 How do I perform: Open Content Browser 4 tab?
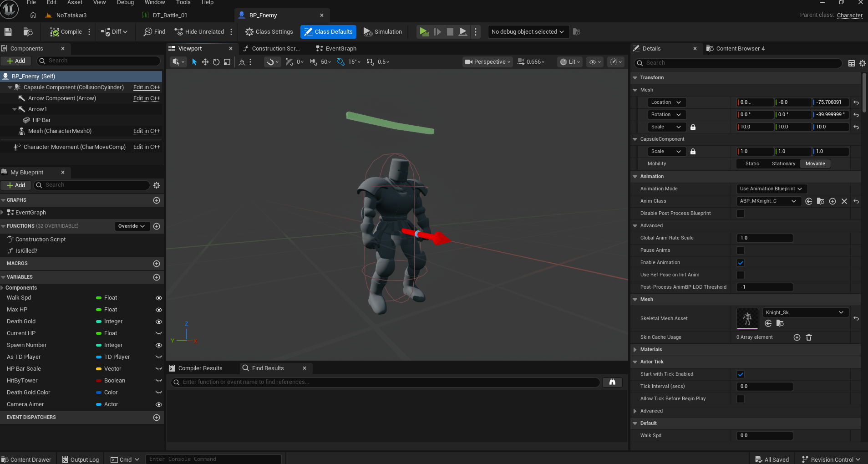point(736,49)
